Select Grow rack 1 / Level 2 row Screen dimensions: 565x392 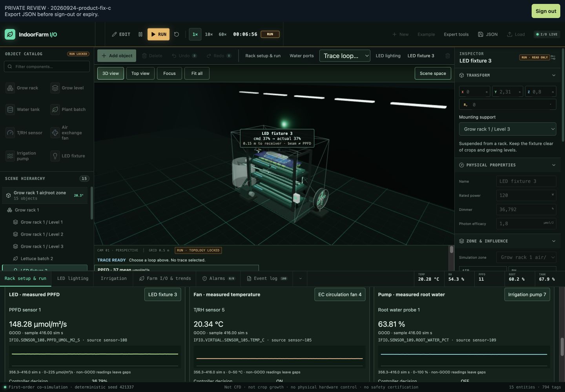(x=45, y=234)
